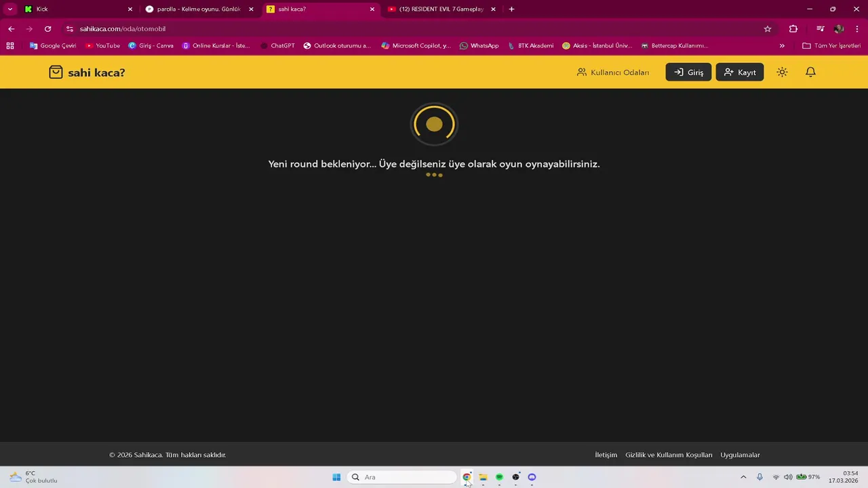Open the WhatsApp bookmark
Viewport: 868px width, 488px height.
(x=479, y=46)
